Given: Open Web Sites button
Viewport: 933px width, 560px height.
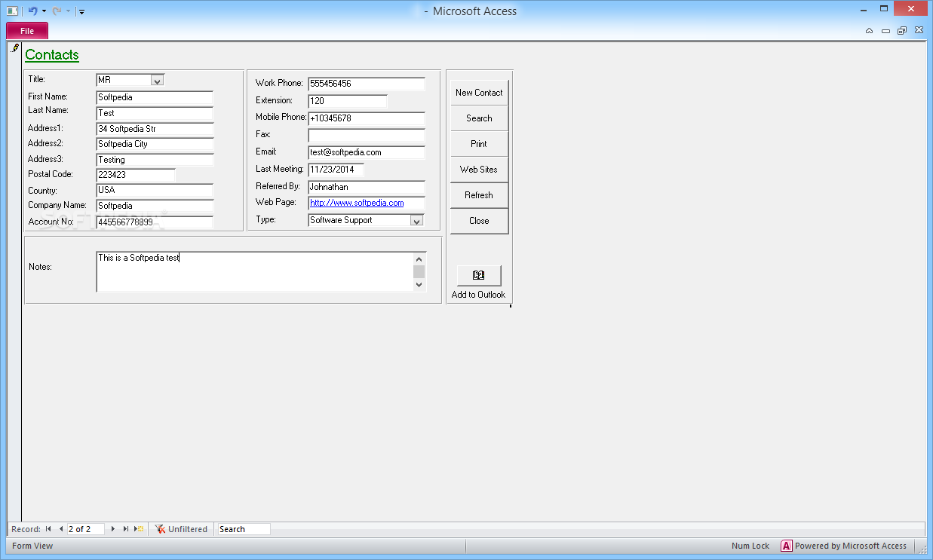Looking at the screenshot, I should [479, 170].
